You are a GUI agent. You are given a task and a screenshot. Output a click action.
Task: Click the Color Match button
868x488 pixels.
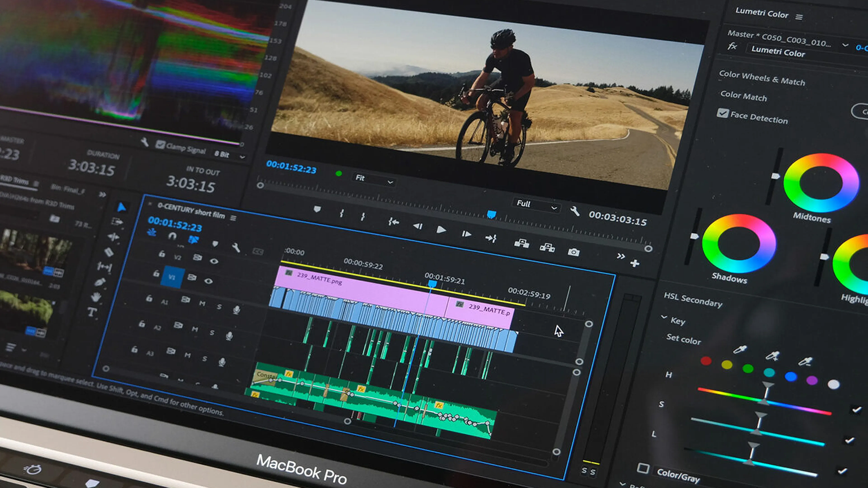743,97
